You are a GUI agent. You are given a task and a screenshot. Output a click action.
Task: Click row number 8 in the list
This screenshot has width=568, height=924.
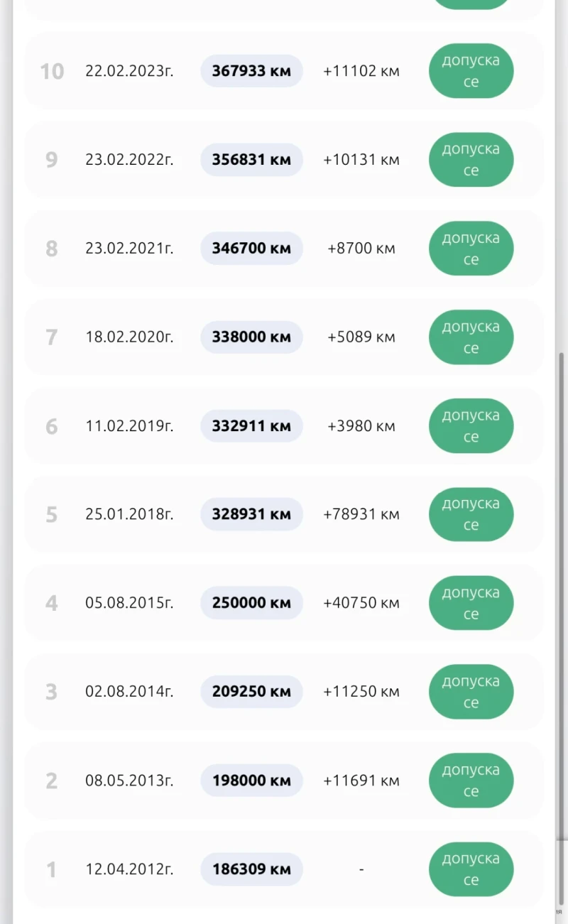pos(52,249)
